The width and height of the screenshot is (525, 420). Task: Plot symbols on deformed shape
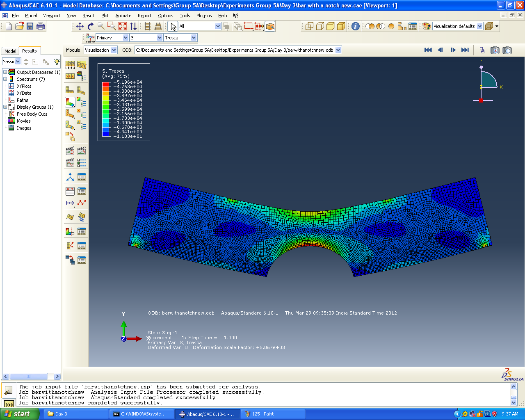pyautogui.click(x=70, y=114)
